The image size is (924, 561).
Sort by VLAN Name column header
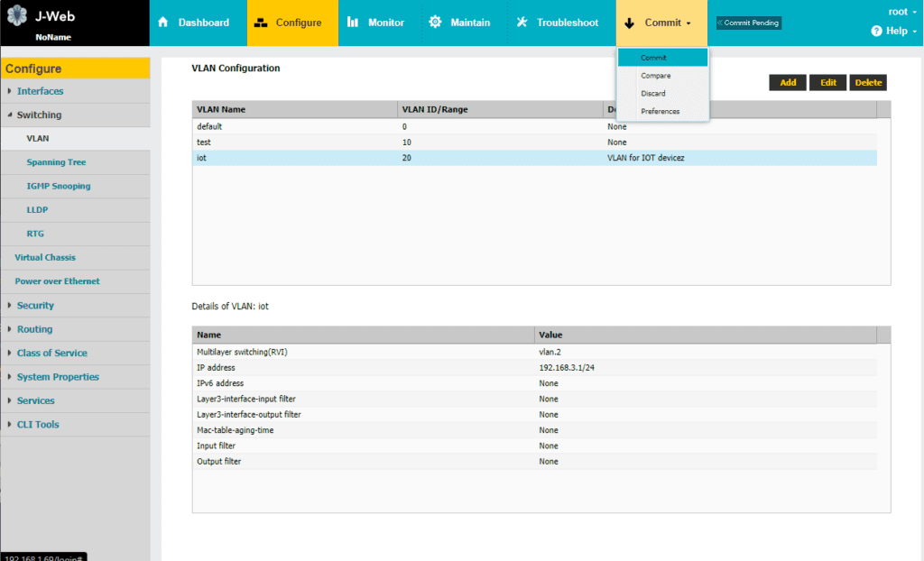click(295, 109)
